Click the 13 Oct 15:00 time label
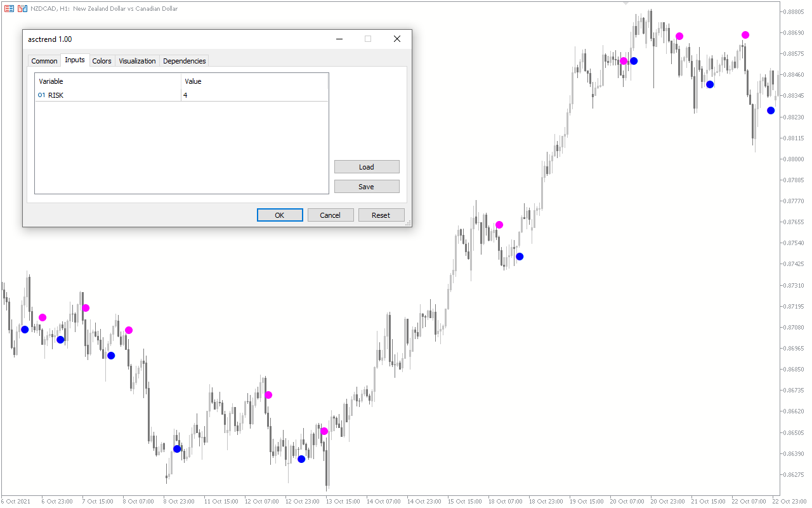 [x=343, y=502]
